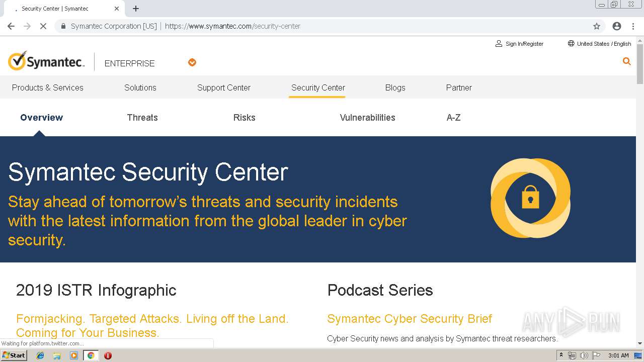Stop page loading with the X button
The width and height of the screenshot is (644, 362).
pyautogui.click(x=43, y=26)
